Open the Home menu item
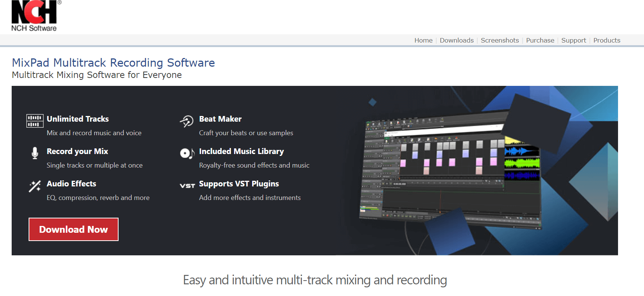The image size is (644, 296). pyautogui.click(x=423, y=40)
